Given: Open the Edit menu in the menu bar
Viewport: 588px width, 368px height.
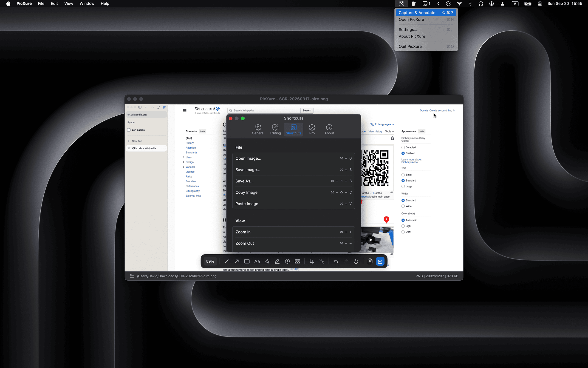Looking at the screenshot, I should (x=54, y=4).
